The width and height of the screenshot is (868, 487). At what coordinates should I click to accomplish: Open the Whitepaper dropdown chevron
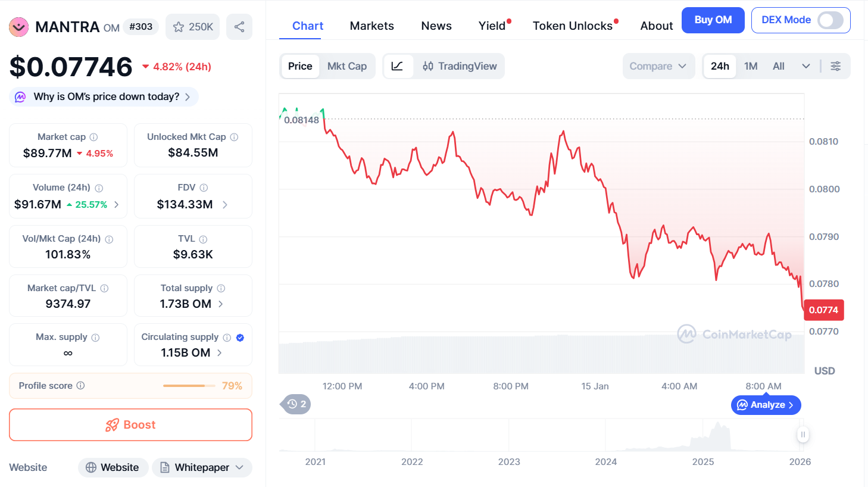(238, 467)
